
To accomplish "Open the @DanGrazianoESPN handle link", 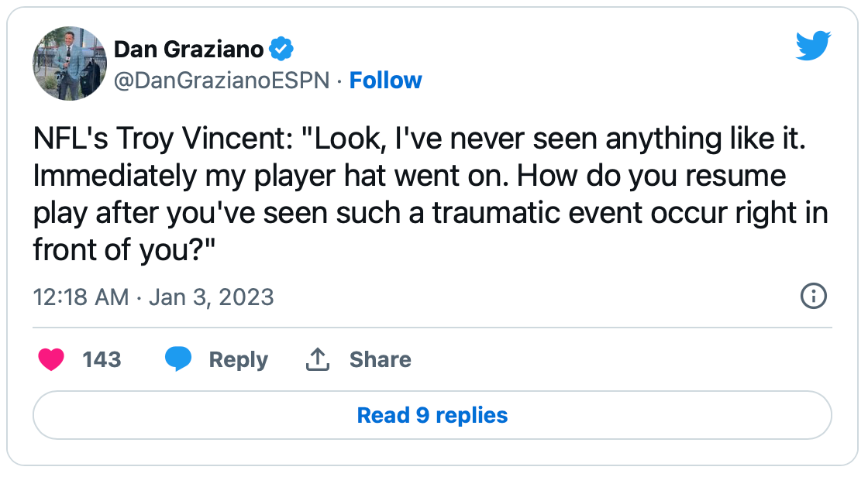I will point(222,81).
